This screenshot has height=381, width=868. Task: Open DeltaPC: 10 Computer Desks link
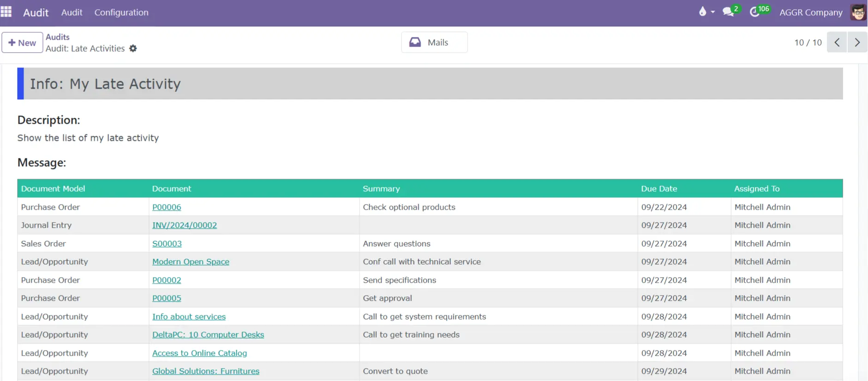point(208,335)
